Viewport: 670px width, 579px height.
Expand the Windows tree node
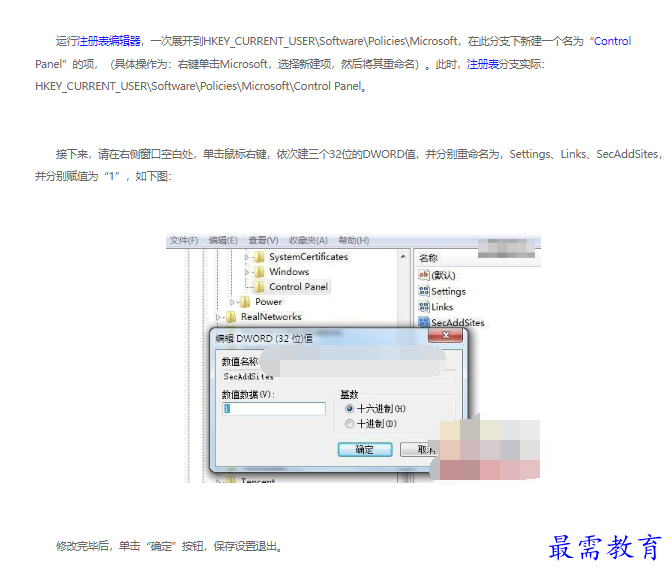click(x=247, y=272)
